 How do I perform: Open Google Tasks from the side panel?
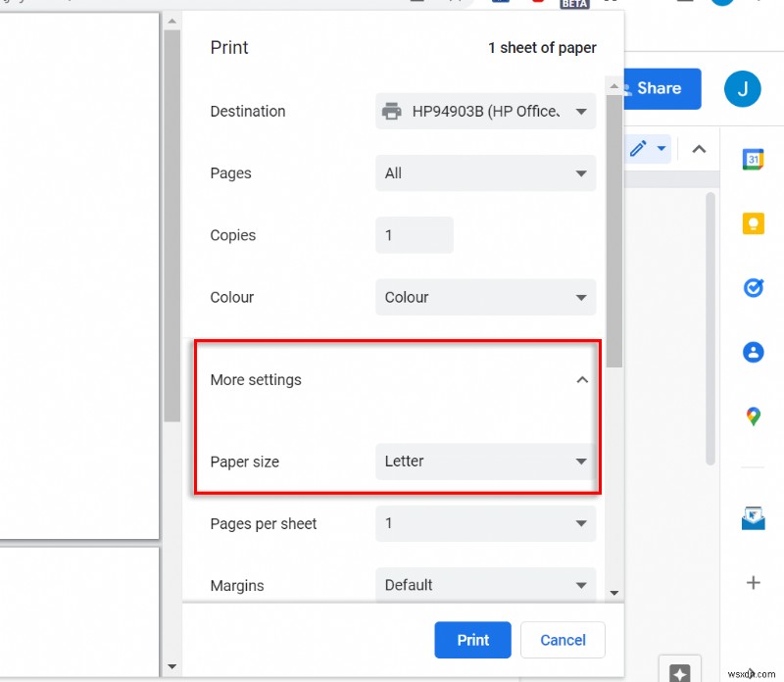coord(752,287)
